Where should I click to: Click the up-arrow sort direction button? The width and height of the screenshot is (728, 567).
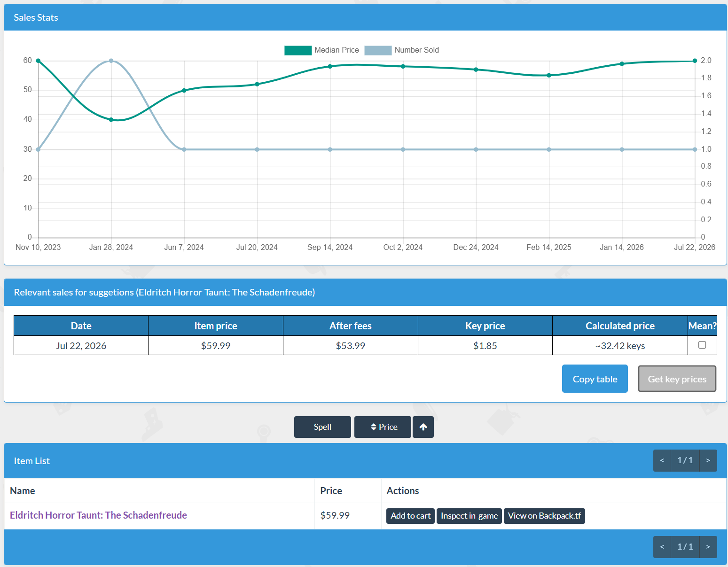[423, 427]
